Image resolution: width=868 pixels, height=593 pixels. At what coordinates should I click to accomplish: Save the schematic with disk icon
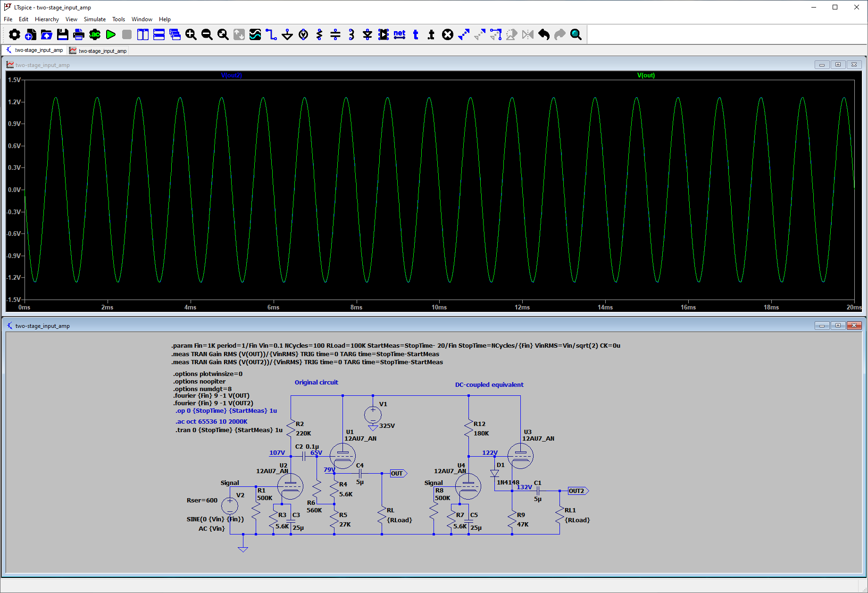tap(63, 34)
